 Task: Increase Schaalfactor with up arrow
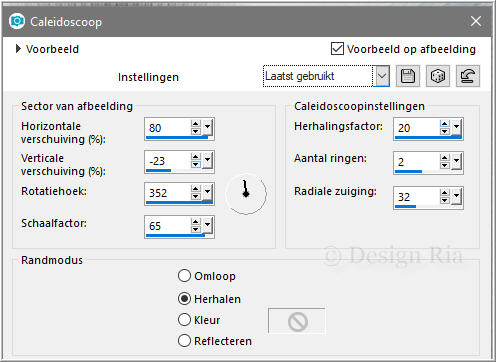click(196, 222)
